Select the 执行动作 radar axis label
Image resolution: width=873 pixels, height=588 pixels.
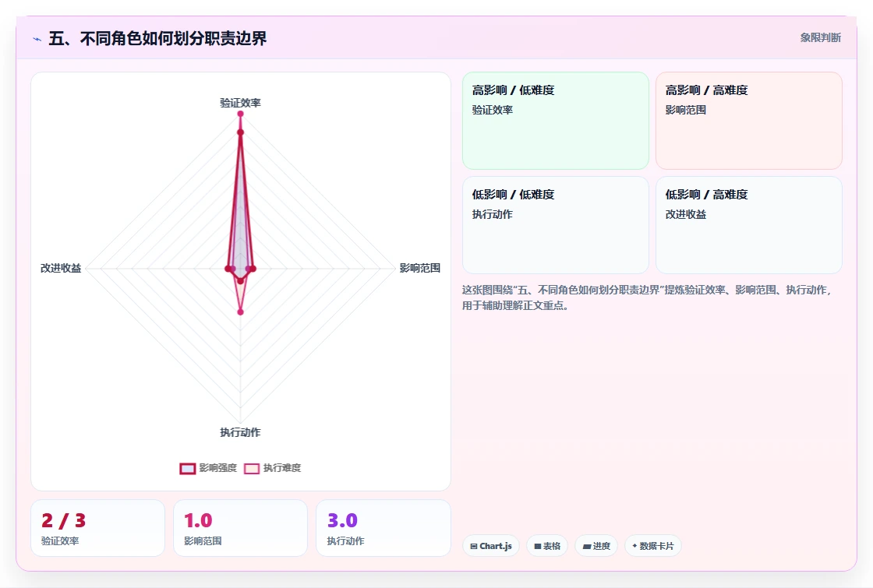(x=240, y=432)
